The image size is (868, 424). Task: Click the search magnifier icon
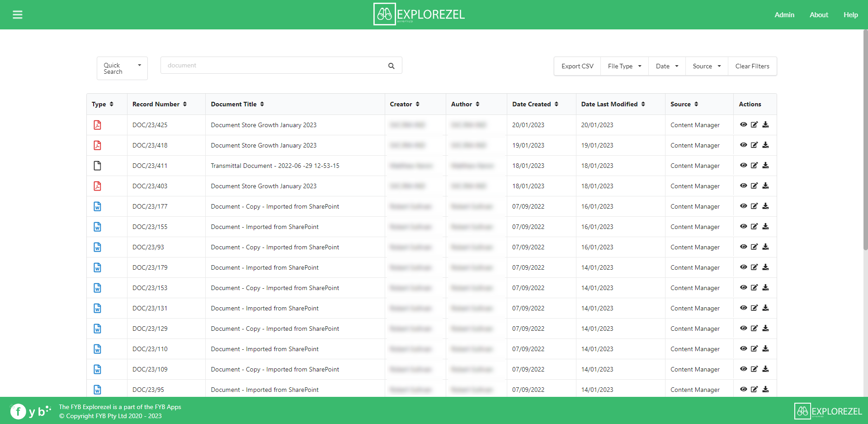392,66
